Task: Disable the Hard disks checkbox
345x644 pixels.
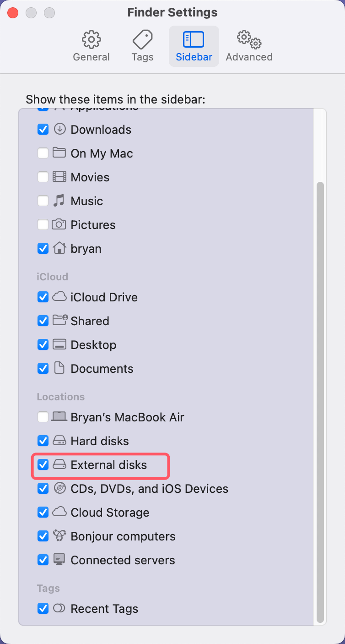Action: (x=43, y=441)
